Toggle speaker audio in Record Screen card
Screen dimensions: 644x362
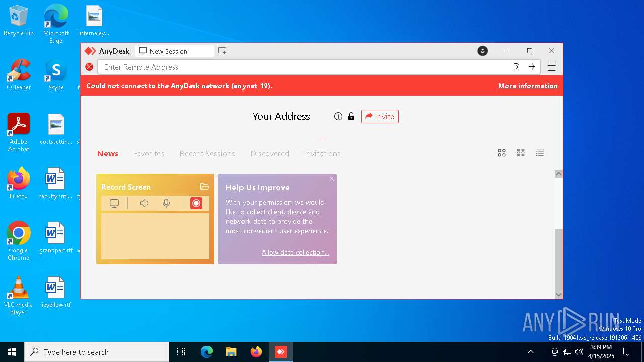pyautogui.click(x=144, y=203)
